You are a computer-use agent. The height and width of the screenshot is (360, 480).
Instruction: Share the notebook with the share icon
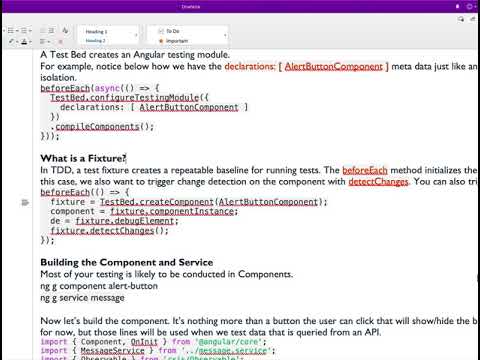click(x=473, y=19)
